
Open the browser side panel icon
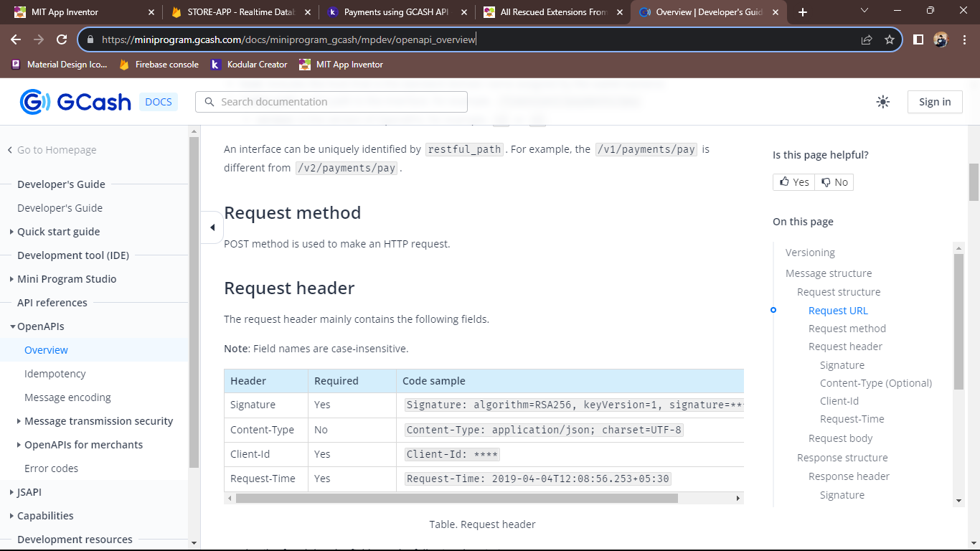click(x=918, y=39)
